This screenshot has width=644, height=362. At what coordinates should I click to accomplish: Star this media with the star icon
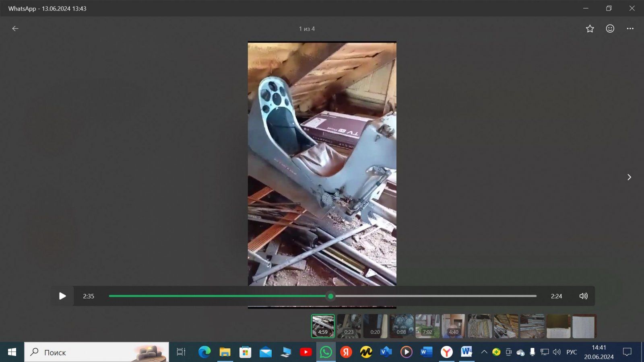click(590, 29)
